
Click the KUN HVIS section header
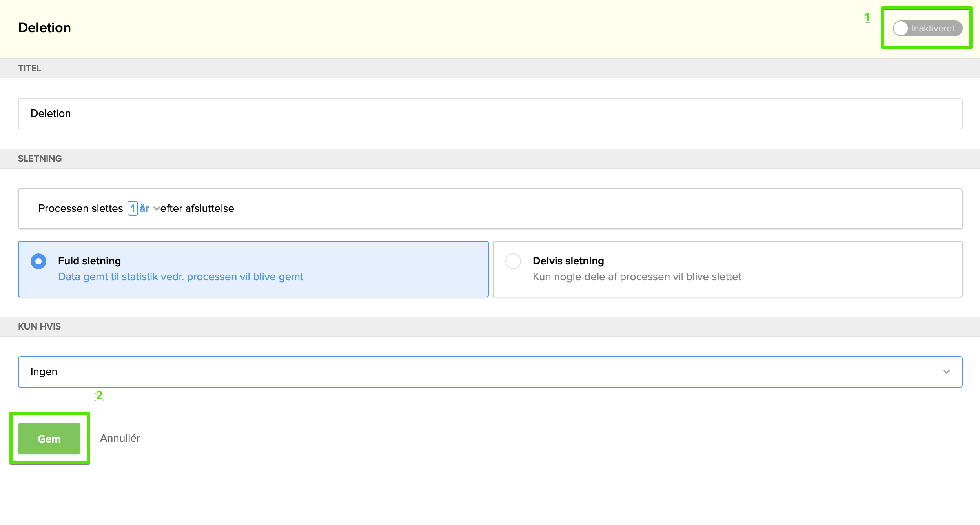[39, 326]
